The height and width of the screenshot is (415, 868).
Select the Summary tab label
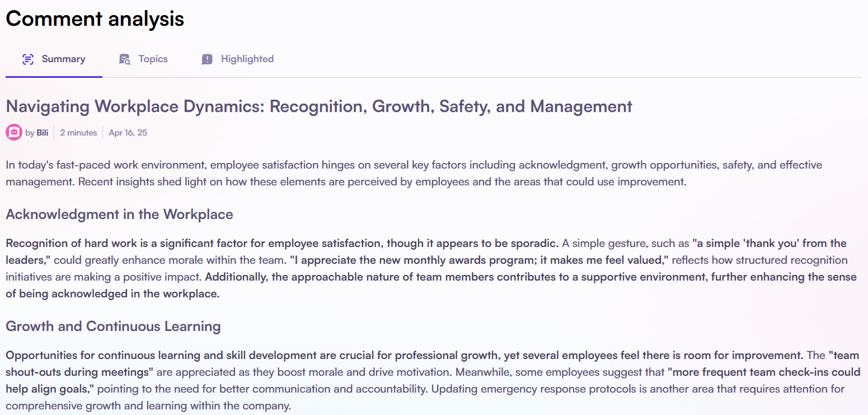pos(63,59)
